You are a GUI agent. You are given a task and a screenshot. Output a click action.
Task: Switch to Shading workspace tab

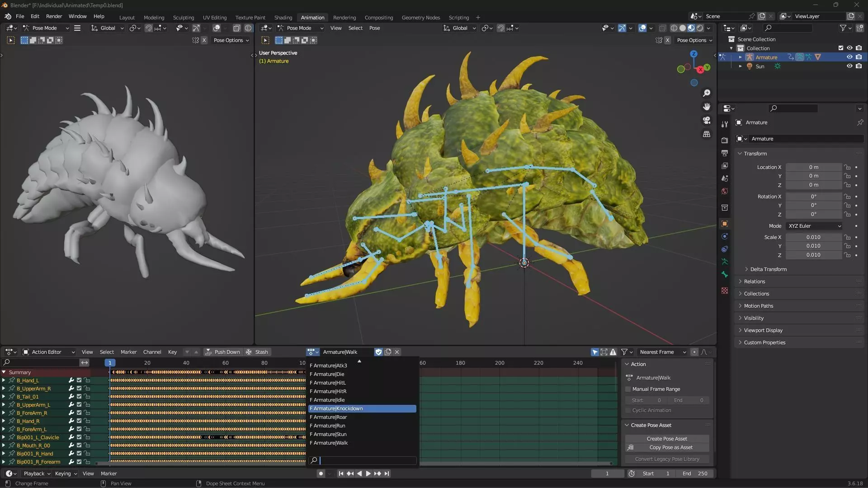point(283,18)
